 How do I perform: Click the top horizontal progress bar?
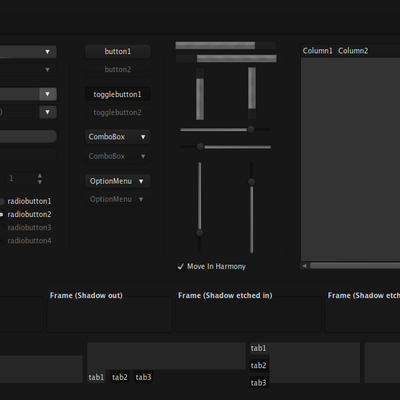click(226, 45)
